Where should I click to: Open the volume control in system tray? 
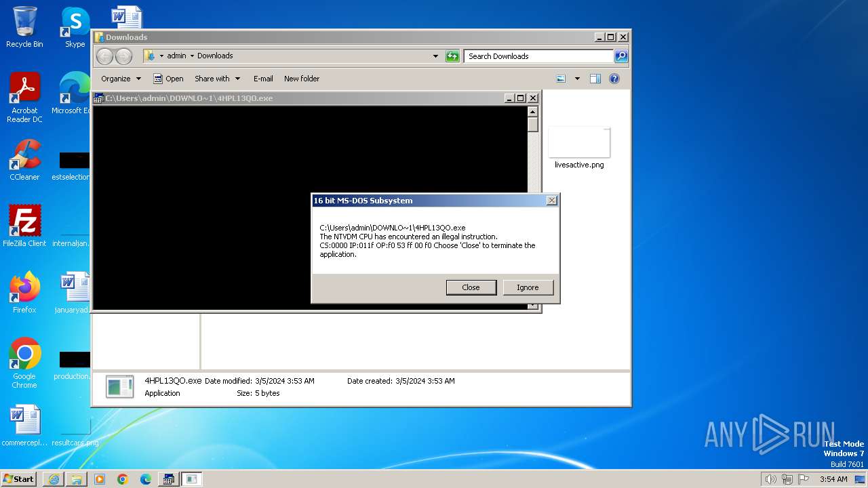770,479
